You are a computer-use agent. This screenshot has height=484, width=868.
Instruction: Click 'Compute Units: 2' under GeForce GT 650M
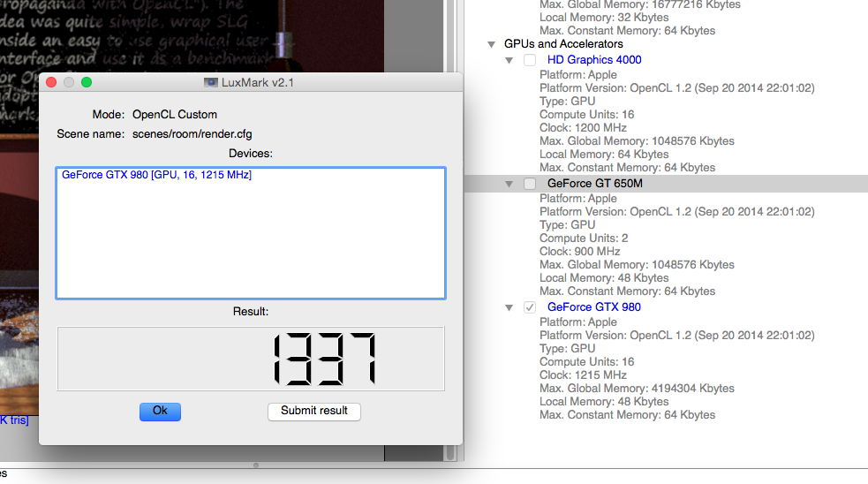(x=584, y=238)
